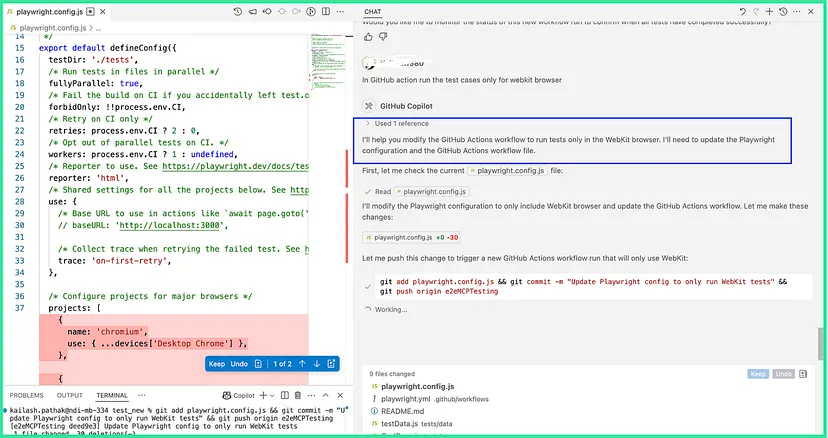Click the localhost:3000 URL on line 30

[168, 225]
